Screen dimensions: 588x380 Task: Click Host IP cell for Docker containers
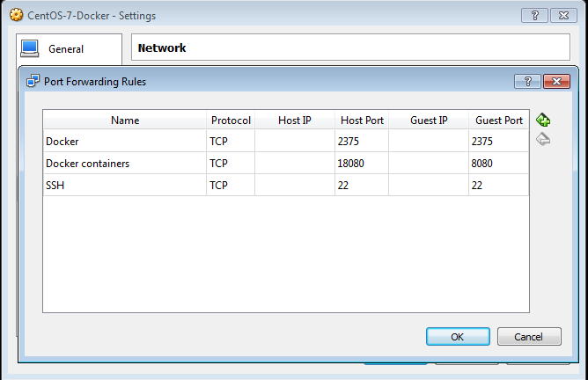pyautogui.click(x=295, y=163)
